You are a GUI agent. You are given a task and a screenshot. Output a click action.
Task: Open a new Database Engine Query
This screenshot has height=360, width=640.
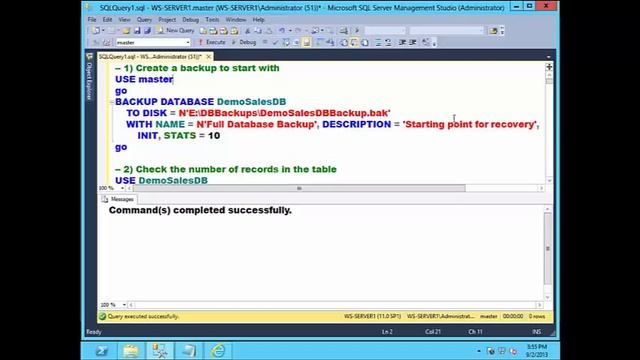(x=203, y=31)
